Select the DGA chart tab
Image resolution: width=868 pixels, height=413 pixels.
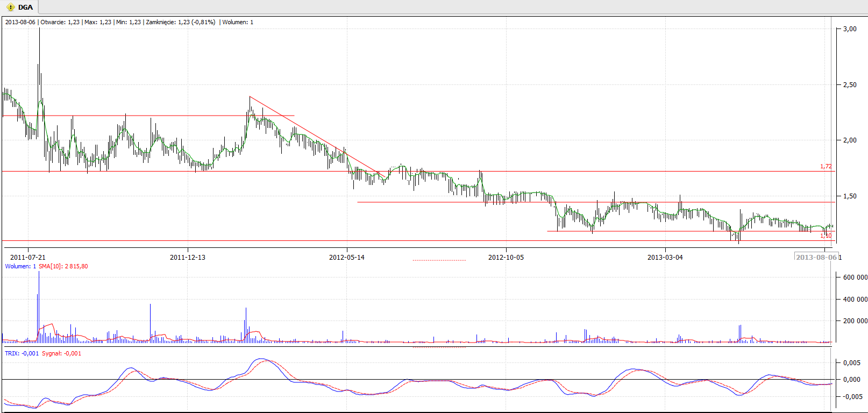click(x=19, y=7)
